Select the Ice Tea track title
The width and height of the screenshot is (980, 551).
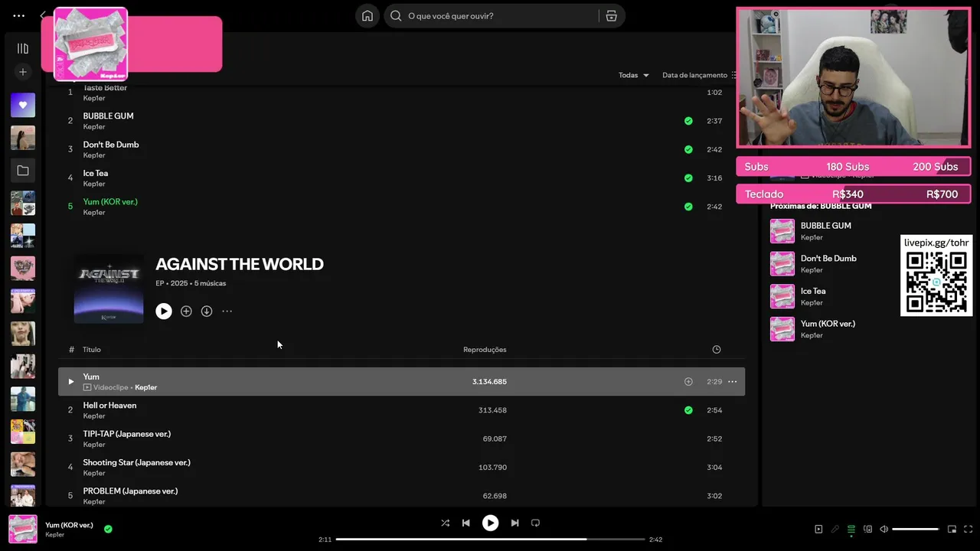click(96, 173)
